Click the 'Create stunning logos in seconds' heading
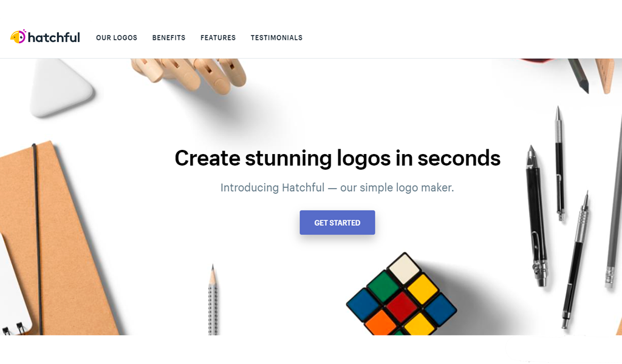 338,158
